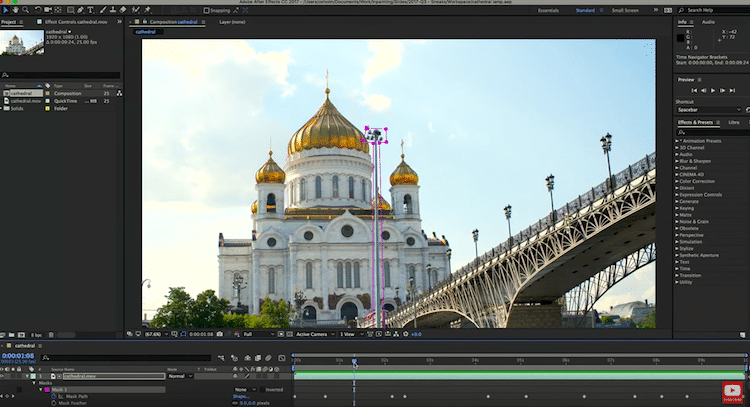This screenshot has height=407, width=750.
Task: Activate the Rotation tool
Action: 39,10
